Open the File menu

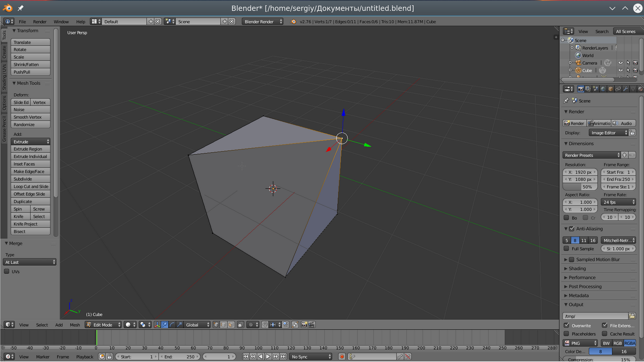tap(22, 22)
